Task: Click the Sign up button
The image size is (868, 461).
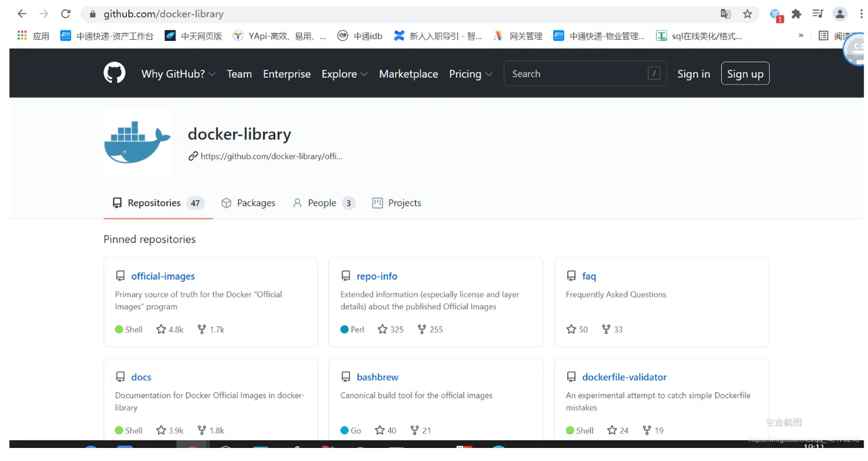Action: coord(745,74)
